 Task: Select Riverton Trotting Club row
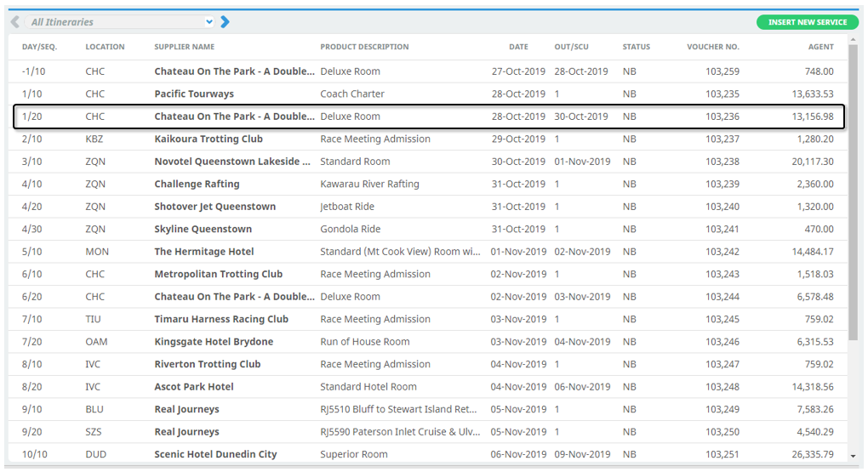[x=427, y=364]
